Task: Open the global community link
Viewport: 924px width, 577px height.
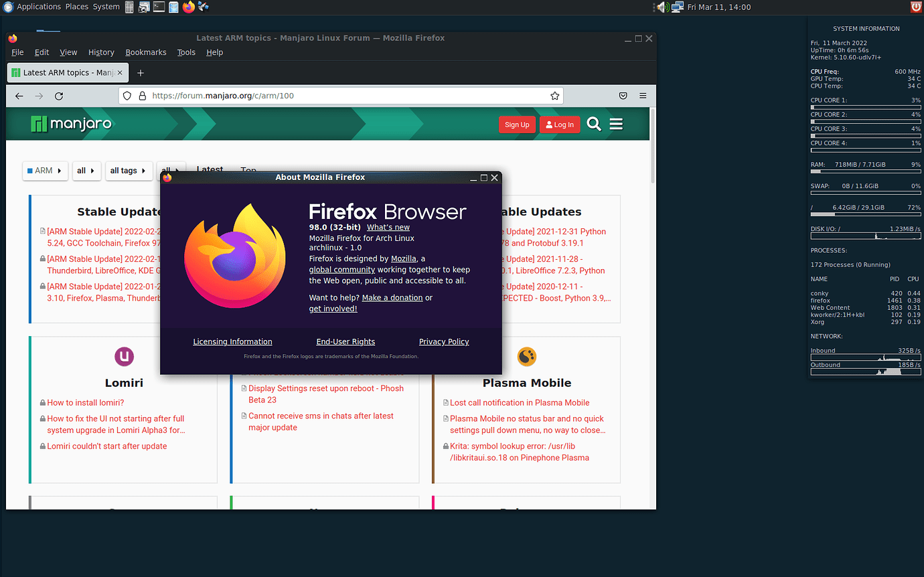Action: pos(342,270)
